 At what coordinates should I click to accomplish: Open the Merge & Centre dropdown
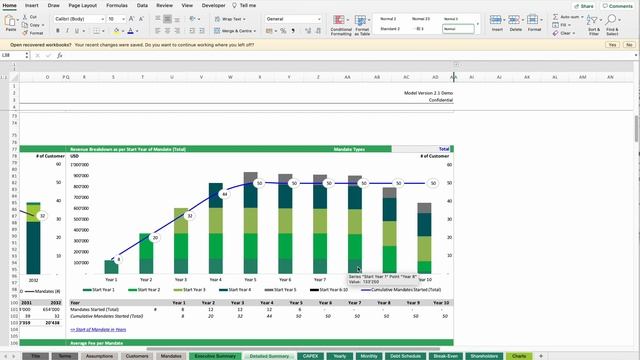(255, 31)
